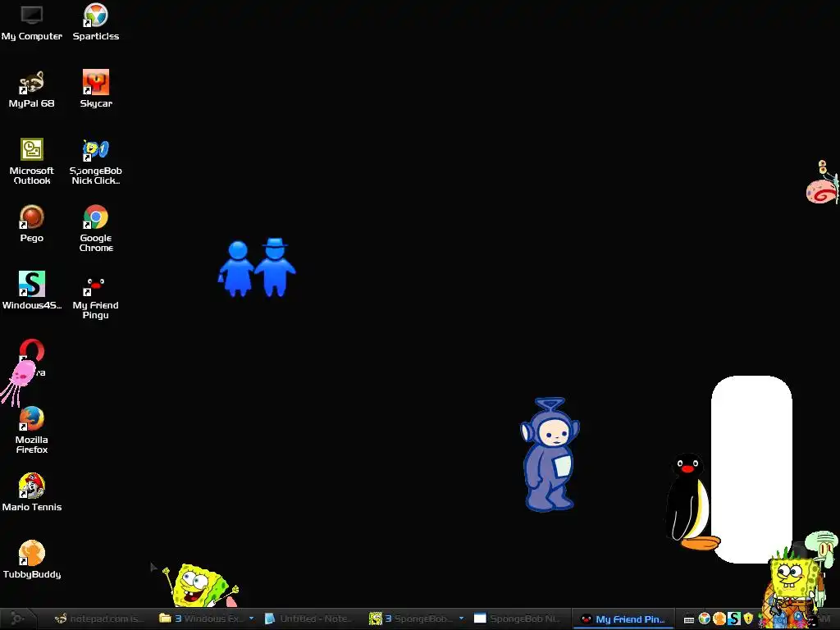Image resolution: width=840 pixels, height=630 pixels.
Task: Open the Mario Tennis desktop shortcut
Action: [32, 493]
